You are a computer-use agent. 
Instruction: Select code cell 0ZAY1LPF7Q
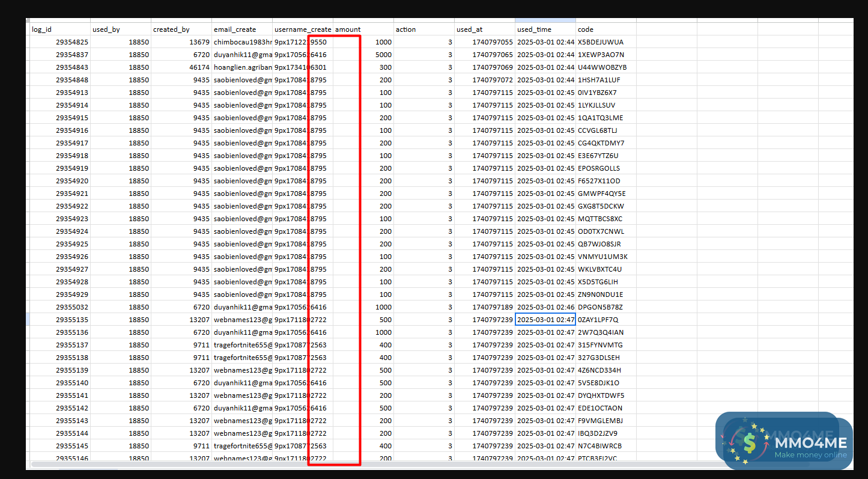[606, 320]
